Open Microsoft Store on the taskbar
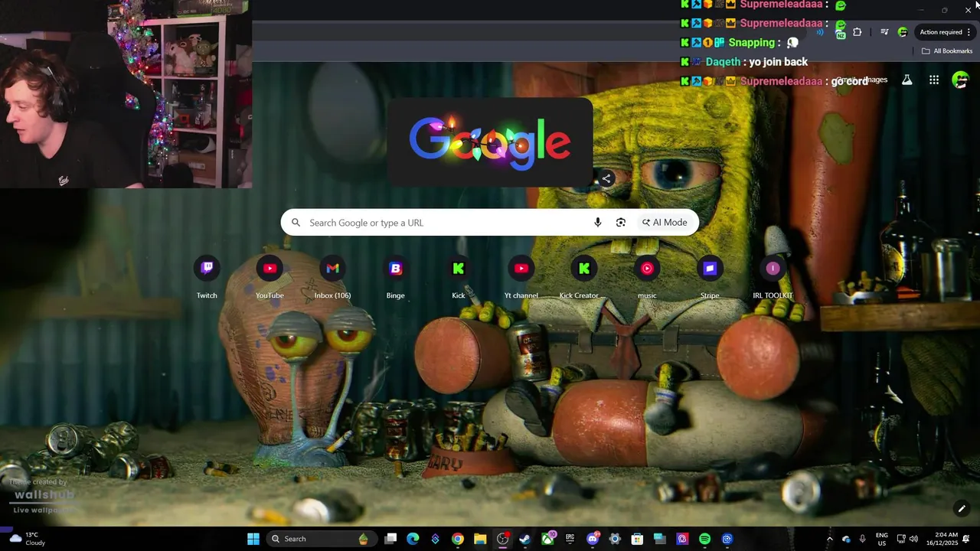The image size is (980, 551). tap(637, 539)
